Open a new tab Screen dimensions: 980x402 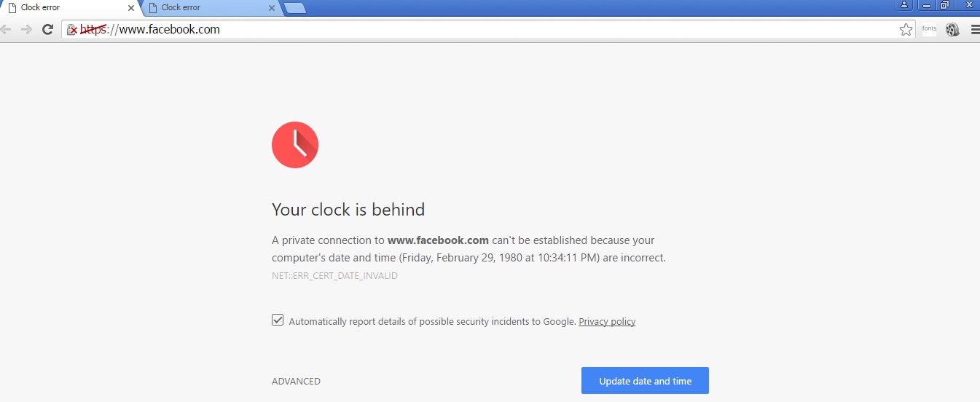click(295, 8)
